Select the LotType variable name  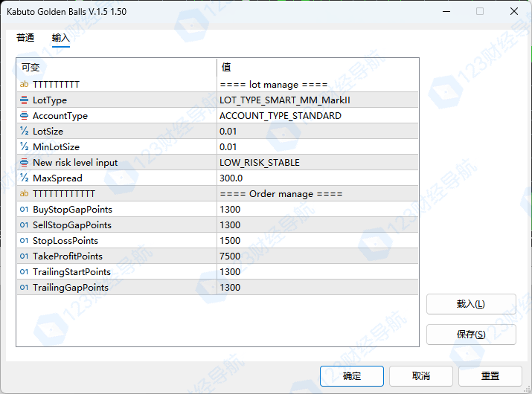[x=50, y=100]
